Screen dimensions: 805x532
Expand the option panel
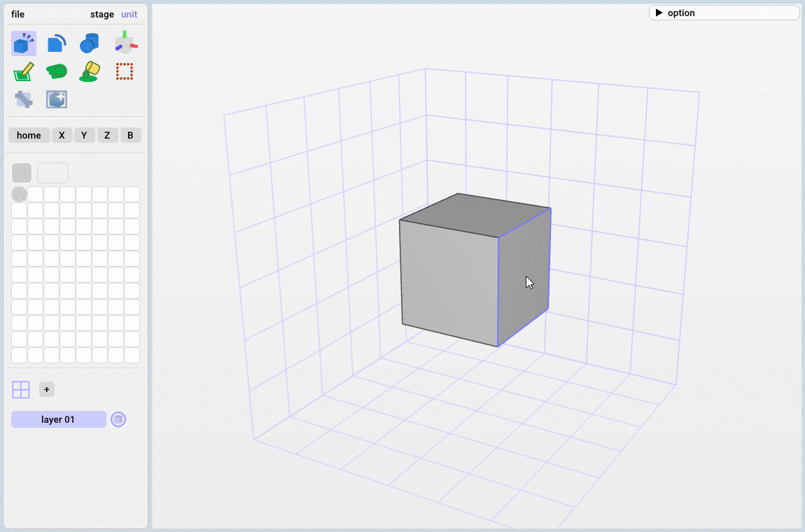click(724, 13)
